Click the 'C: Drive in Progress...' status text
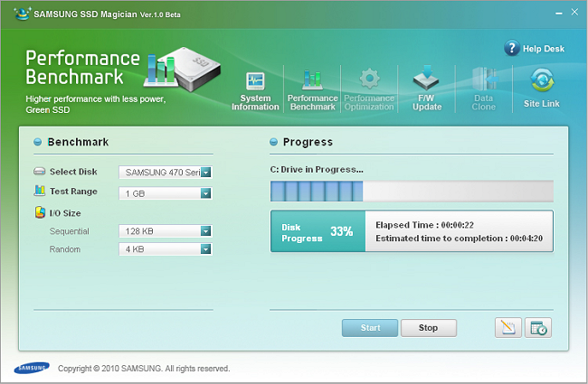The image size is (588, 384). (x=317, y=170)
